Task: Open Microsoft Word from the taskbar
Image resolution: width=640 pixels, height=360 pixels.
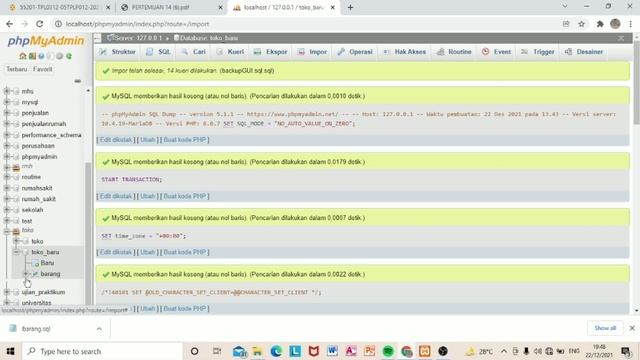Action: click(332, 351)
